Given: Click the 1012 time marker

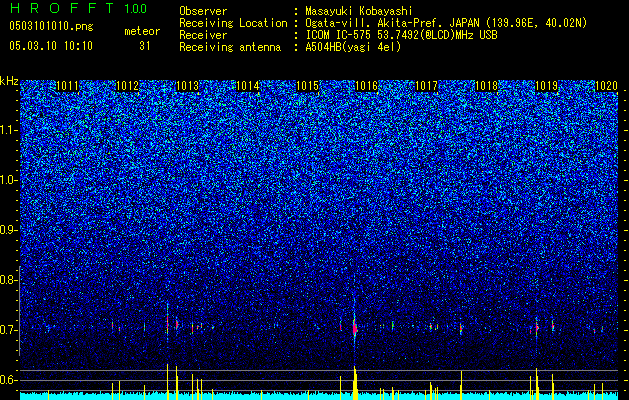Looking at the screenshot, I should (x=128, y=86).
